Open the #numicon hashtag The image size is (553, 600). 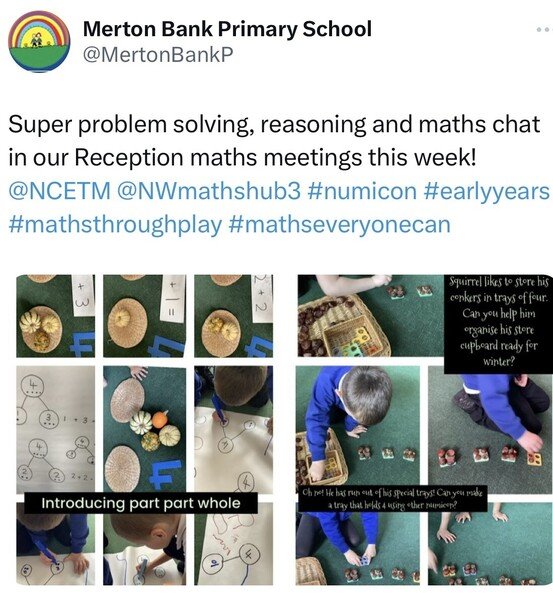pyautogui.click(x=362, y=191)
